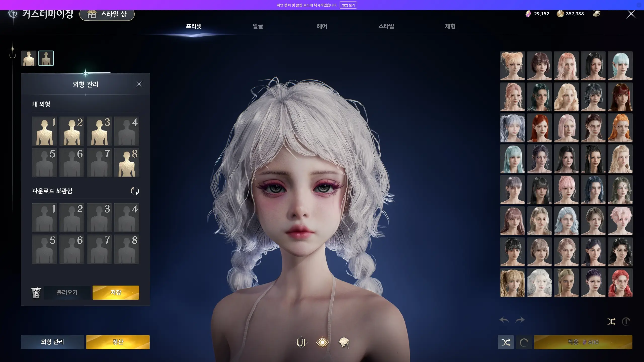The width and height of the screenshot is (644, 362).
Task: Delete appearance with the trash icon
Action: tap(36, 293)
